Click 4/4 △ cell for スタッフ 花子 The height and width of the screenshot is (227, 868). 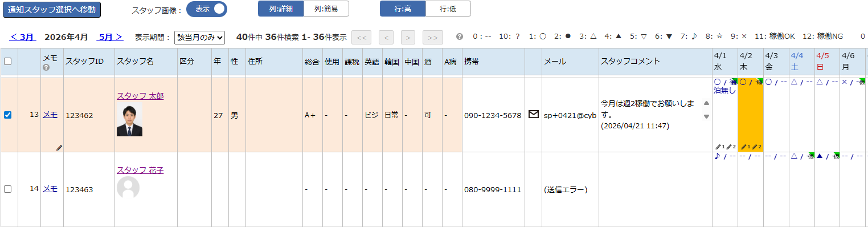coord(802,189)
